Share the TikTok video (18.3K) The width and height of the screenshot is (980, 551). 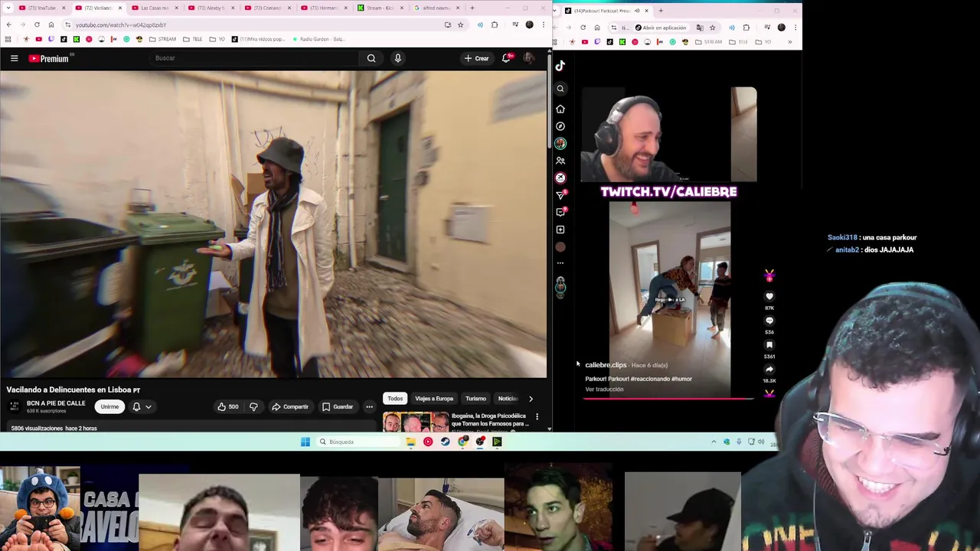[x=769, y=370]
